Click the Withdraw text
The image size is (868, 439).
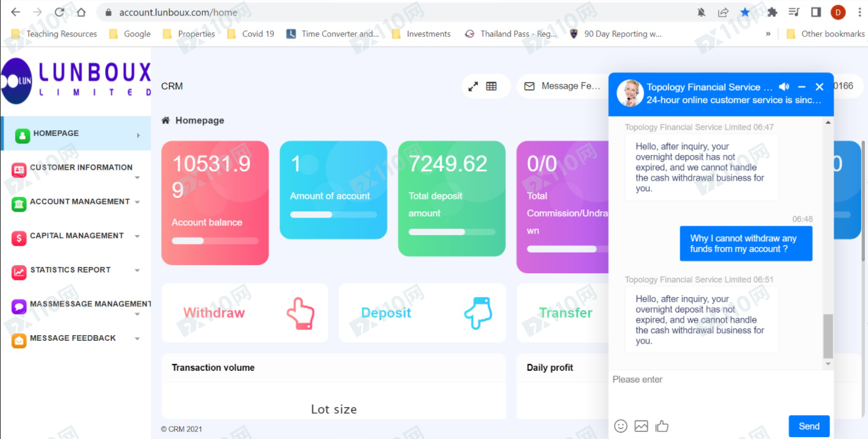click(214, 313)
